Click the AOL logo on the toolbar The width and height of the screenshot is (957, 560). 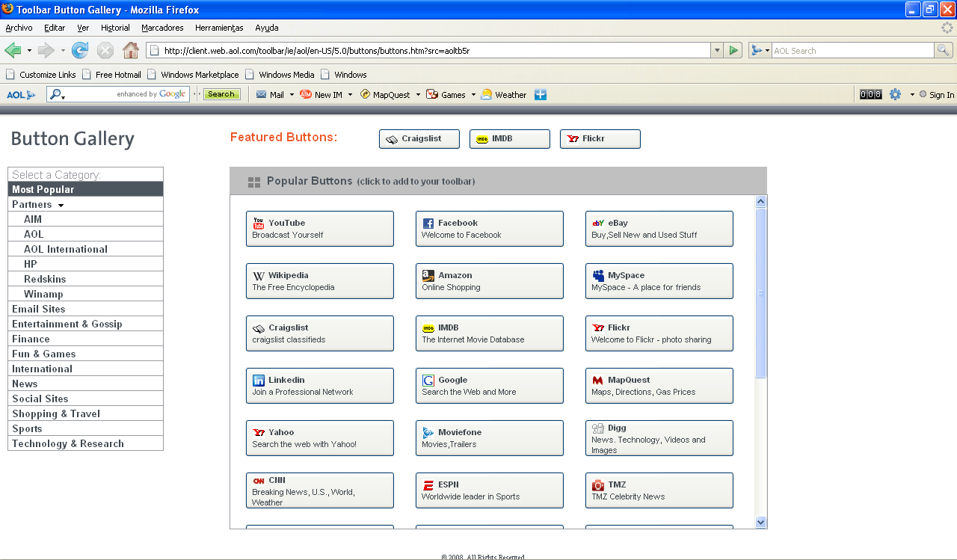click(20, 94)
